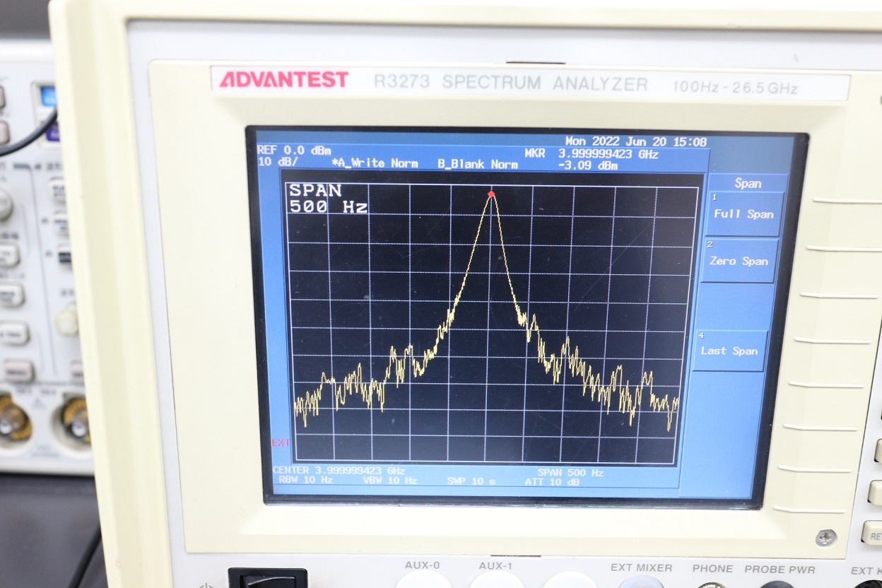
Task: Click the EXT MIXER connector
Action: (640, 582)
